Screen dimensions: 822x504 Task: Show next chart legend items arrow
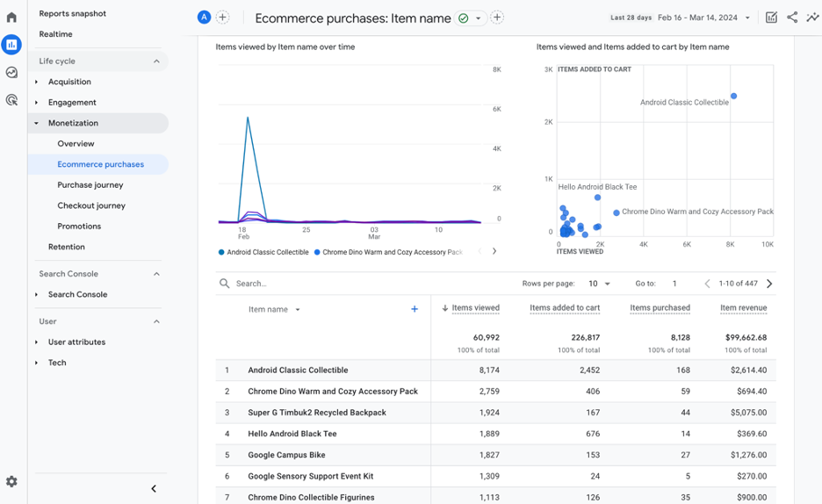(x=494, y=251)
